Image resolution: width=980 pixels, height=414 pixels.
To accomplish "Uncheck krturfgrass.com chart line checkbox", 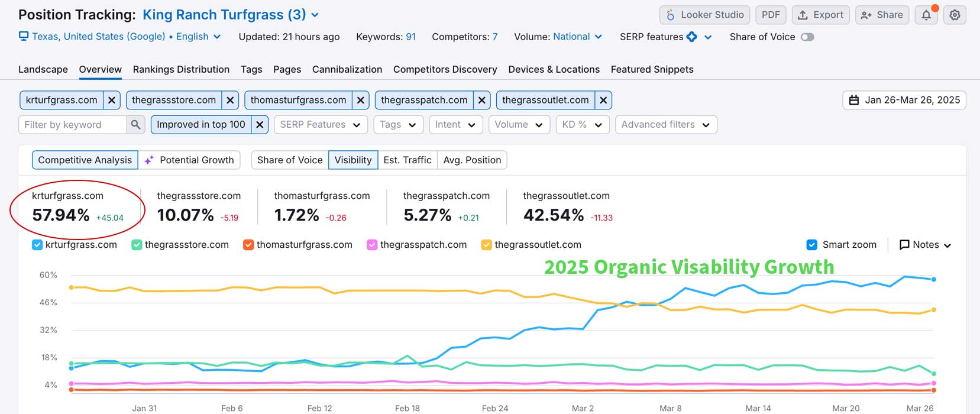I will tap(37, 245).
